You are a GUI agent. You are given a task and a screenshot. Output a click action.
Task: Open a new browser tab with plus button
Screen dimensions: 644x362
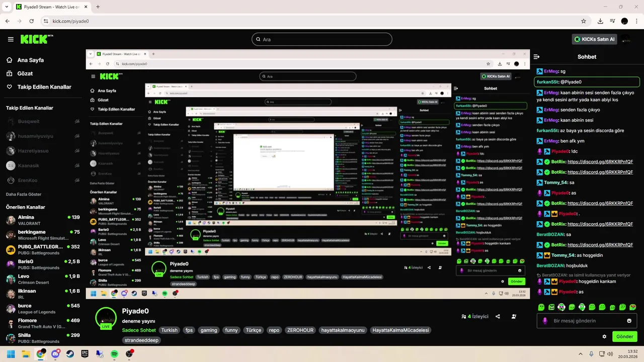click(98, 7)
